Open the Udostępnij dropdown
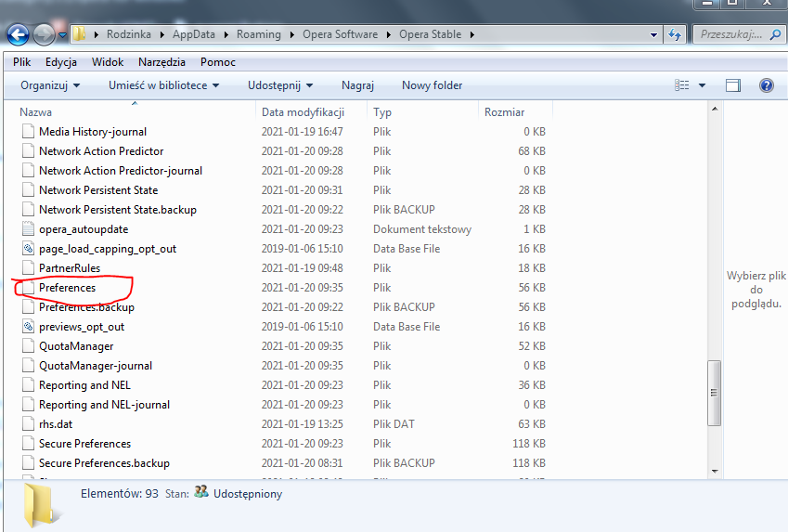This screenshot has height=532, width=788. pyautogui.click(x=280, y=85)
